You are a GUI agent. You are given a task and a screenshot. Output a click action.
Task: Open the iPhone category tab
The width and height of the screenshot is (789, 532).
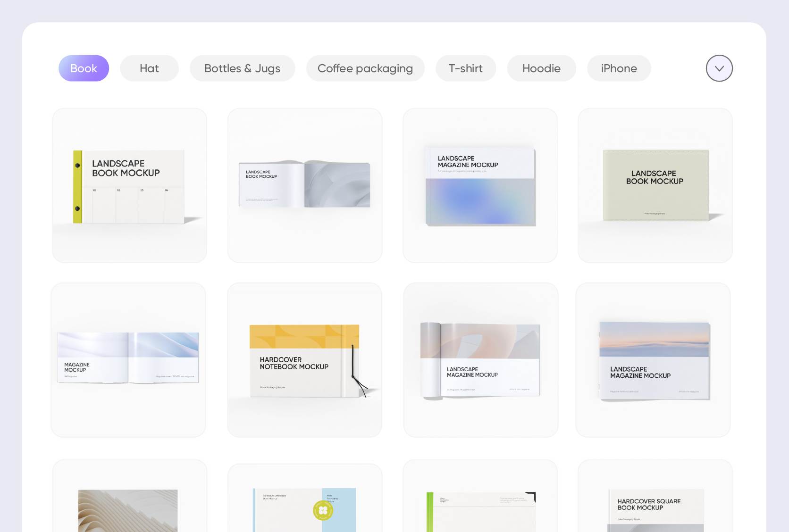pyautogui.click(x=619, y=68)
